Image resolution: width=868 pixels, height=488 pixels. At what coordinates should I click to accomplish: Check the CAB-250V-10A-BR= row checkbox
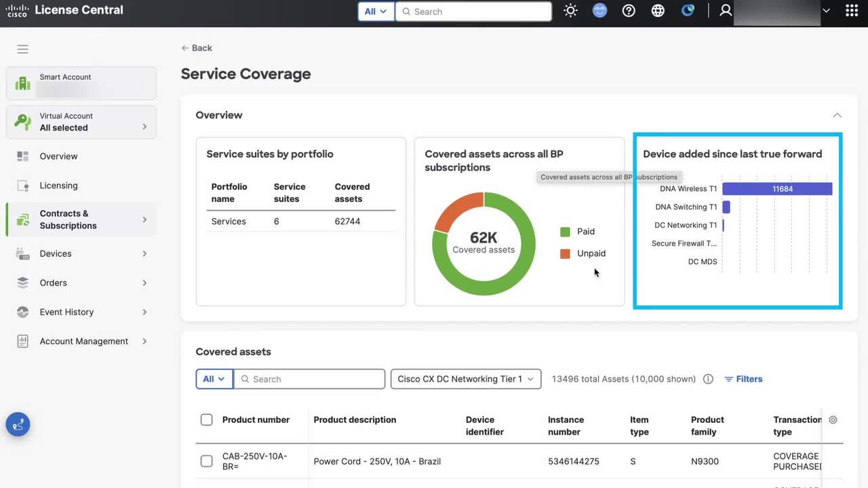click(x=207, y=462)
